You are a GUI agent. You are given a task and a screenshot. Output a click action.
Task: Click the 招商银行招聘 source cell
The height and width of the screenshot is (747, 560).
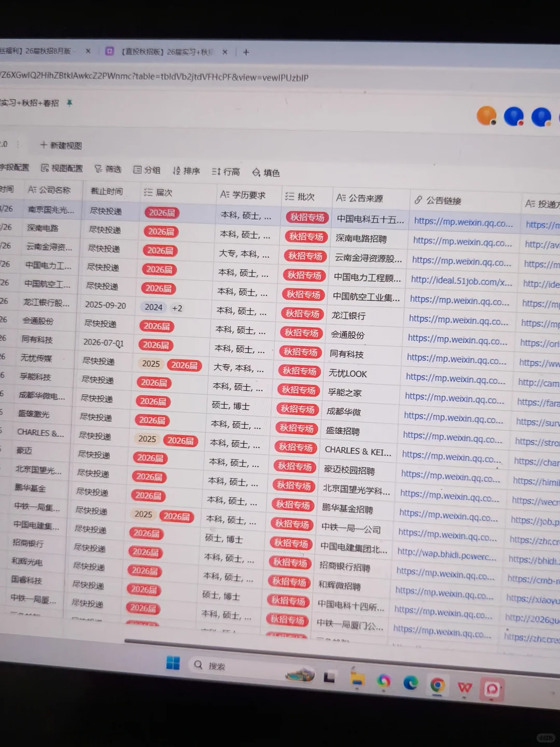(345, 566)
